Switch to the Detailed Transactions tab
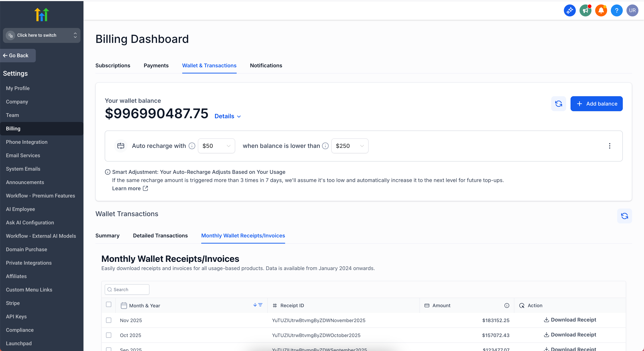 pos(160,236)
